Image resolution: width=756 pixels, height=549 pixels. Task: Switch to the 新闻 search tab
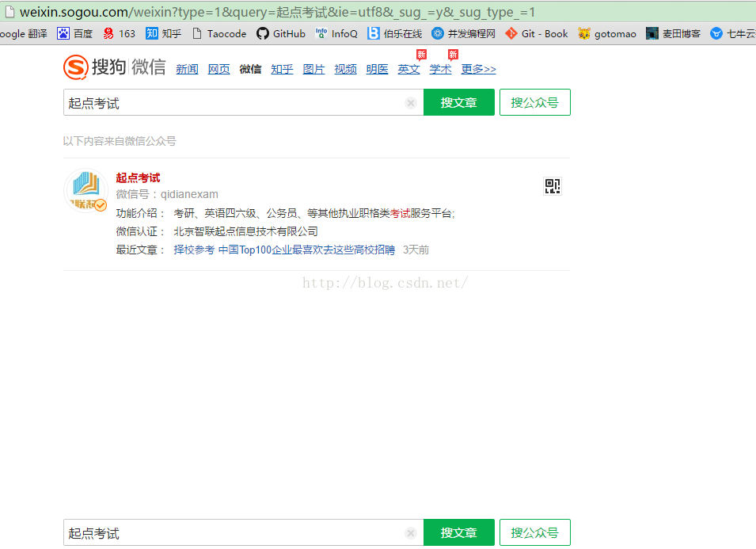coord(187,70)
